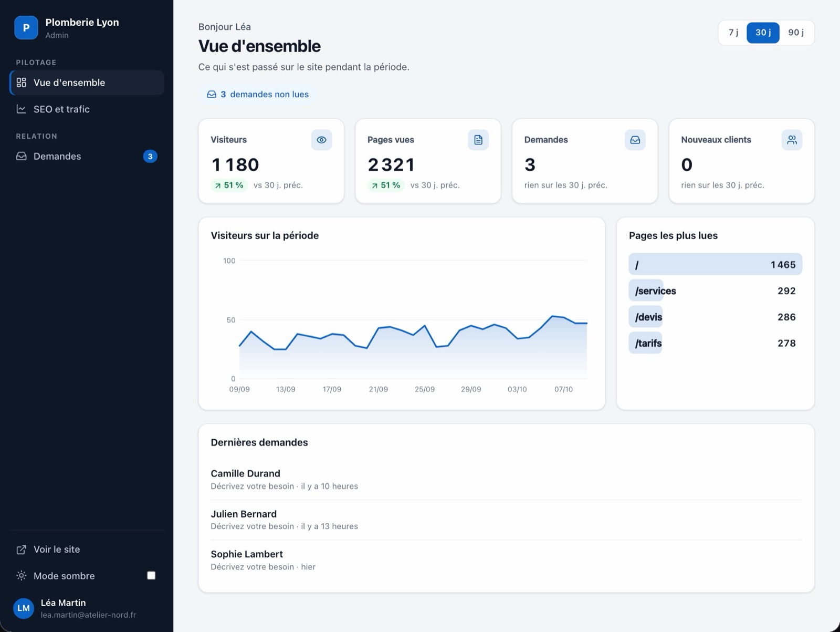Open Vue d'ensemble in the sidebar
This screenshot has height=632, width=840.
click(87, 82)
